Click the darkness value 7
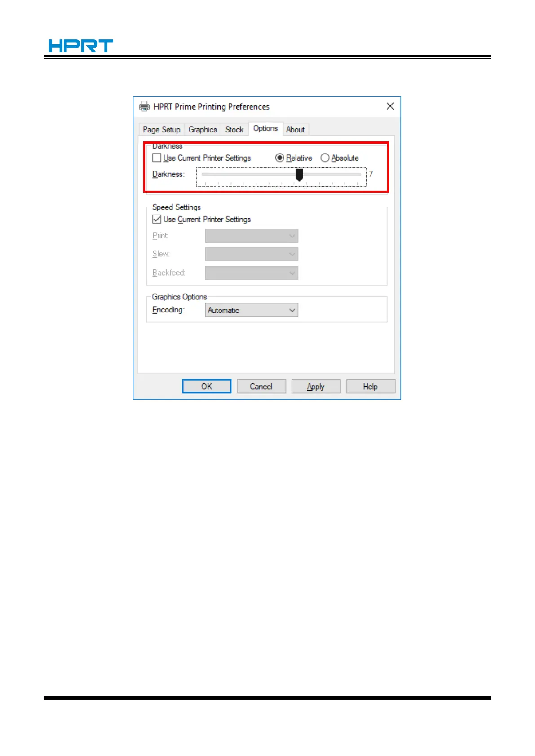The width and height of the screenshot is (535, 756). (x=371, y=174)
